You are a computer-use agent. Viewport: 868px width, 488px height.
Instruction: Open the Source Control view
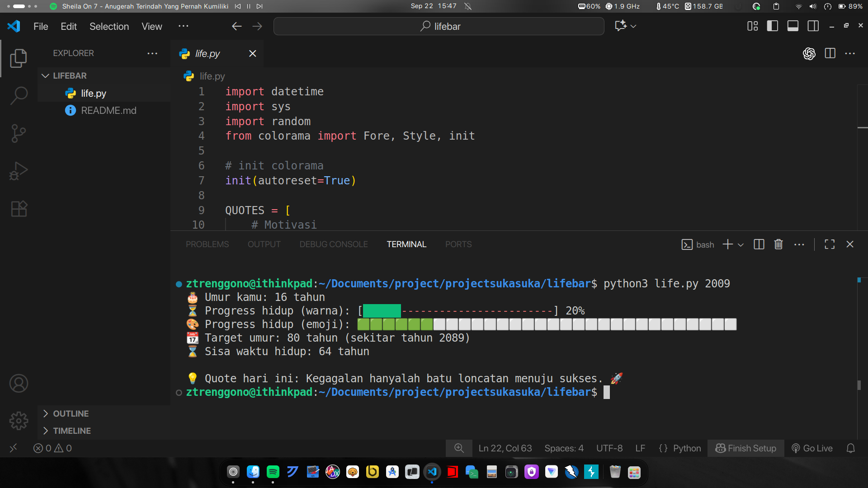point(19,133)
